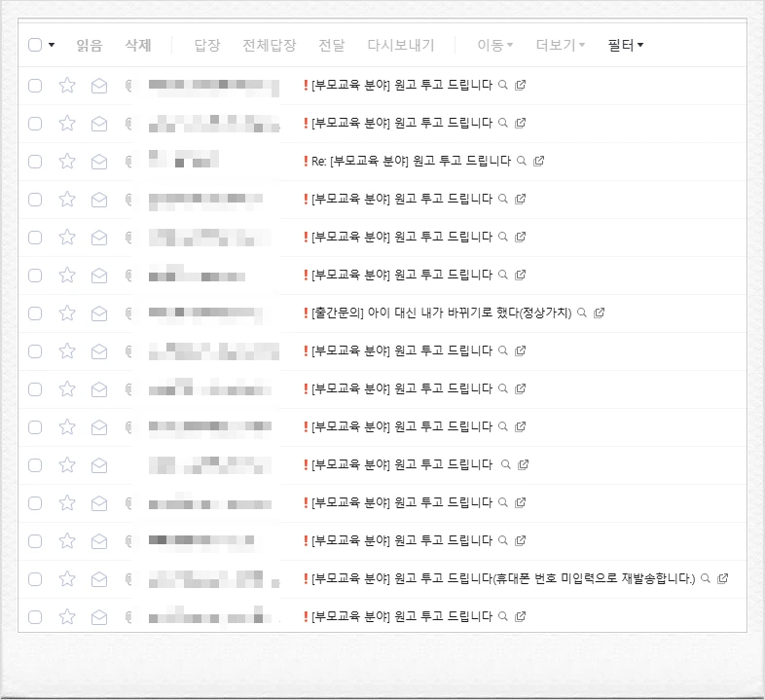Image resolution: width=765 pixels, height=700 pixels.
Task: Click the magnifier beside the 재발송합니다 subject
Action: pyautogui.click(x=705, y=578)
